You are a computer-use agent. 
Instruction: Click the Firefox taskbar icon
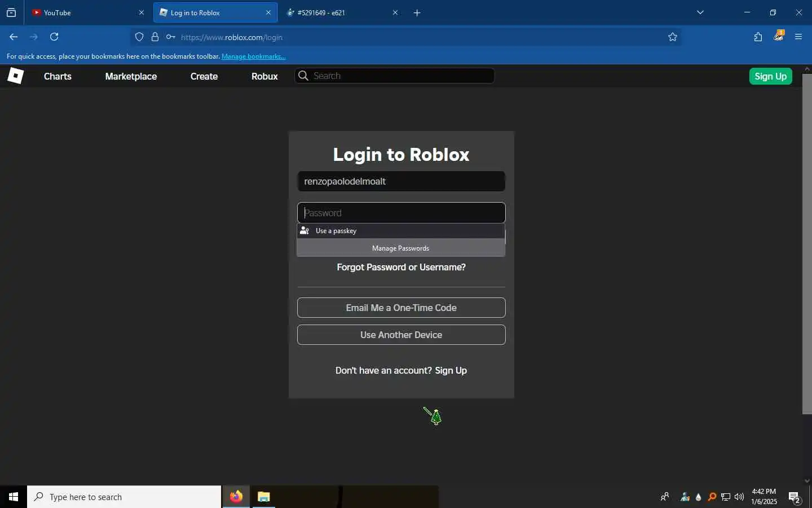point(236,497)
